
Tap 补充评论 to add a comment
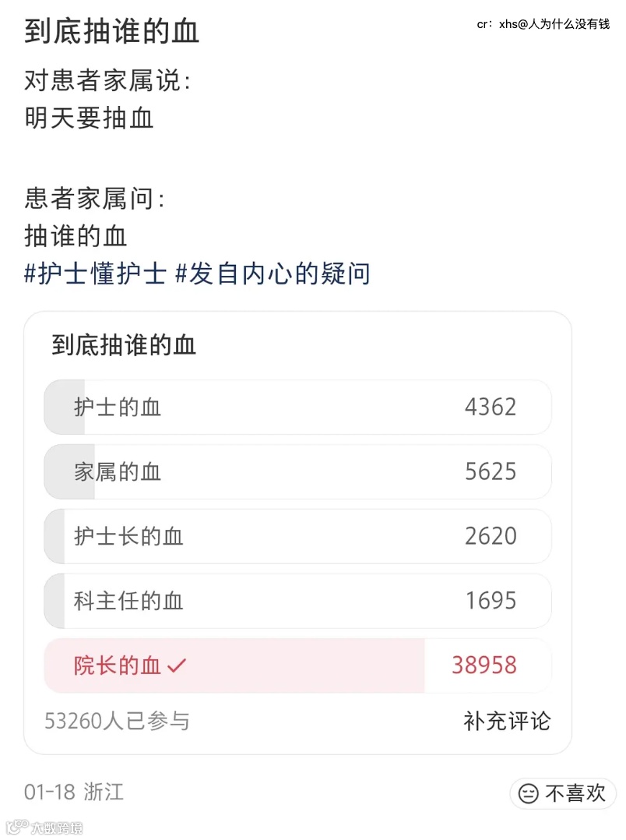[x=507, y=721]
